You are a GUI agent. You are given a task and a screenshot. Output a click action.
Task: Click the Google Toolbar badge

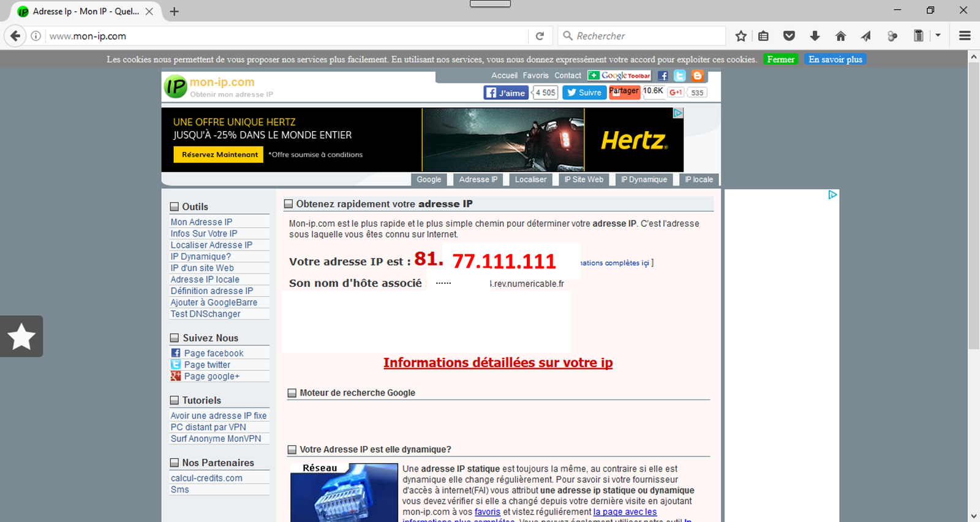pyautogui.click(x=619, y=75)
